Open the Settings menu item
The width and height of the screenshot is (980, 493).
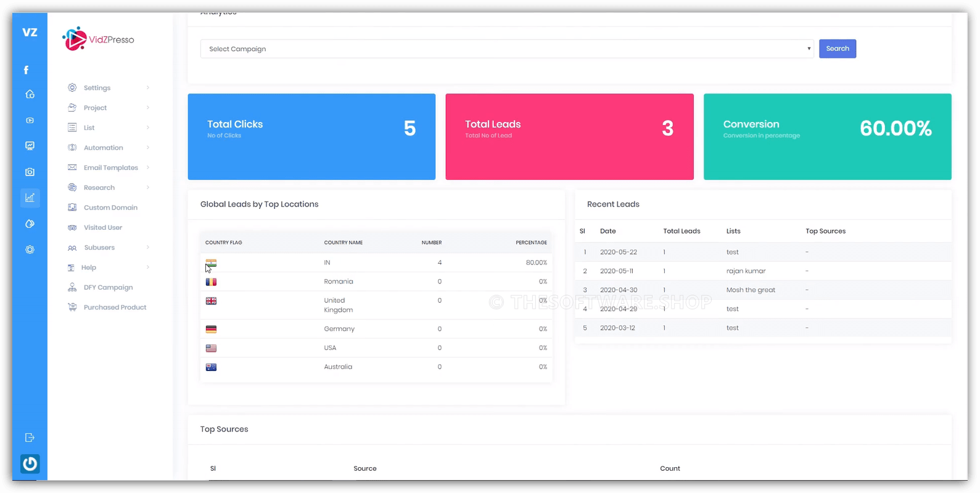97,88
